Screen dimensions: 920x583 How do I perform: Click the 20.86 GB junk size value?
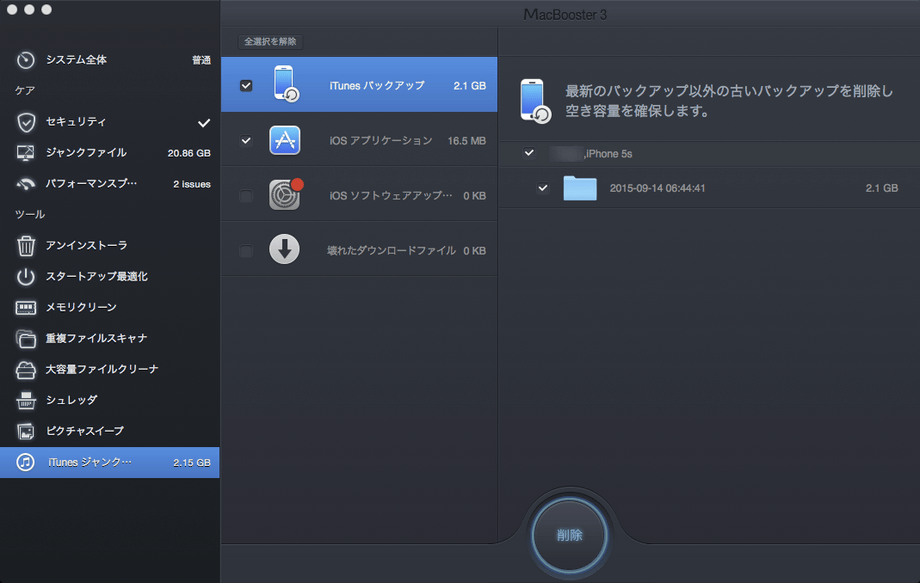(189, 153)
